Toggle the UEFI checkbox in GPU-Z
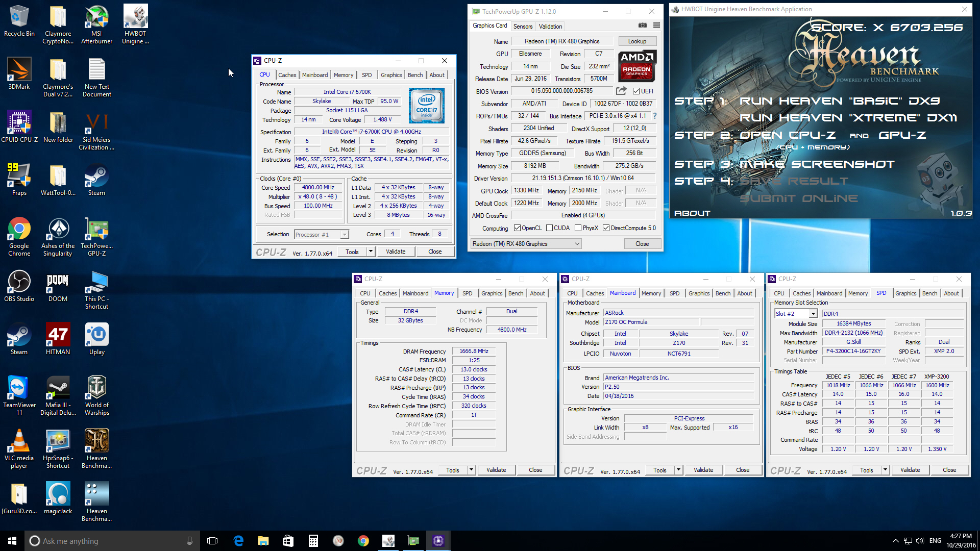980x551 pixels. 636,91
